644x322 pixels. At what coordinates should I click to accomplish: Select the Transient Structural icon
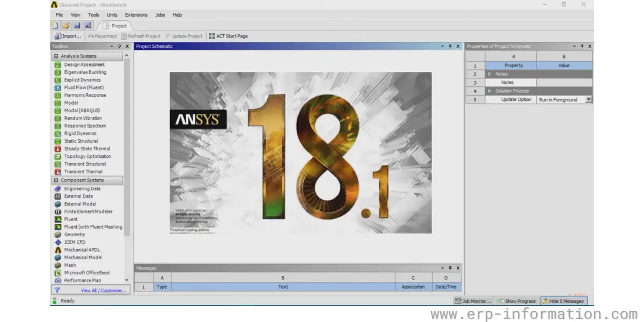[58, 164]
